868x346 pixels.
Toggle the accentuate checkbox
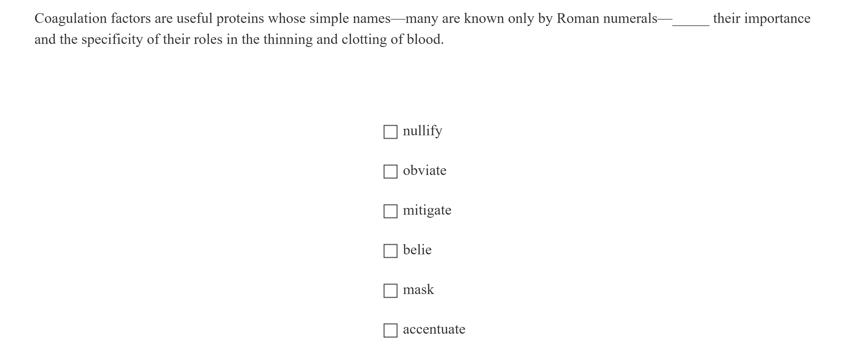tap(390, 330)
